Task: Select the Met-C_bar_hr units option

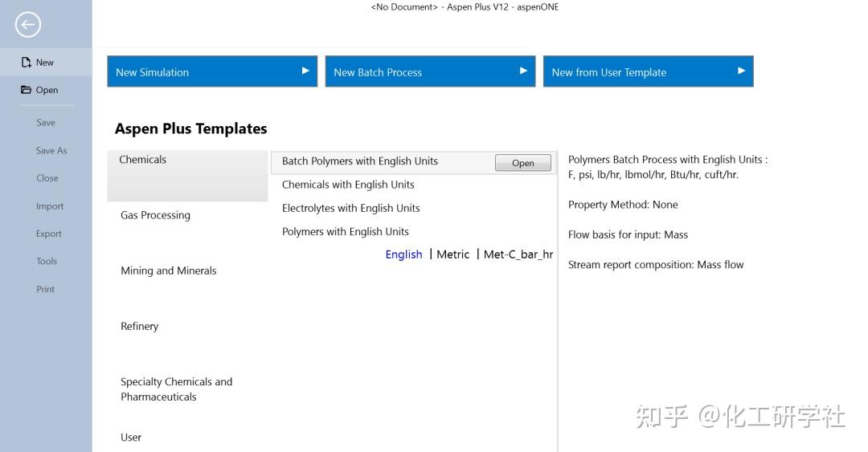Action: tap(518, 255)
